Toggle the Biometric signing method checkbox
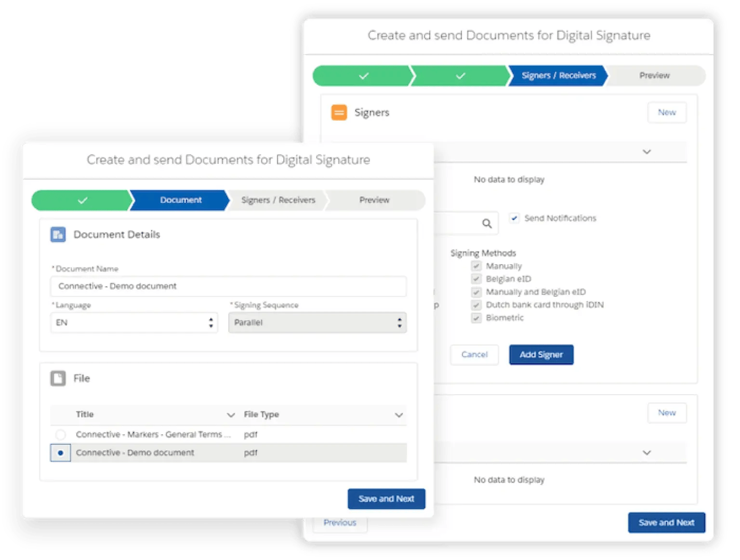Image resolution: width=740 pixels, height=560 pixels. tap(476, 318)
